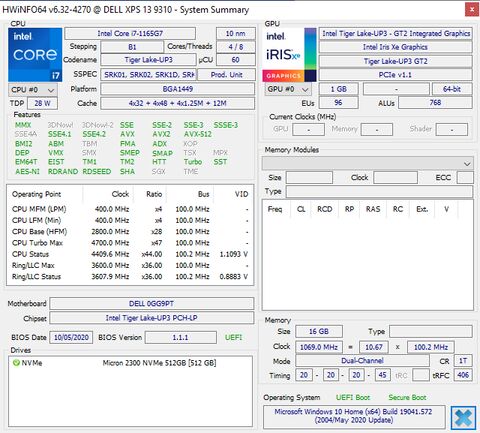Click the ALUs value 768

435,103
